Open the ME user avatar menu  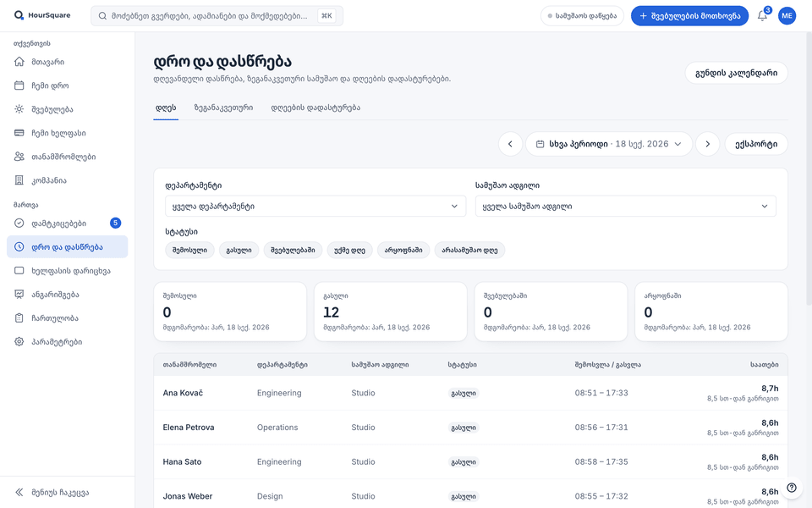[787, 15]
